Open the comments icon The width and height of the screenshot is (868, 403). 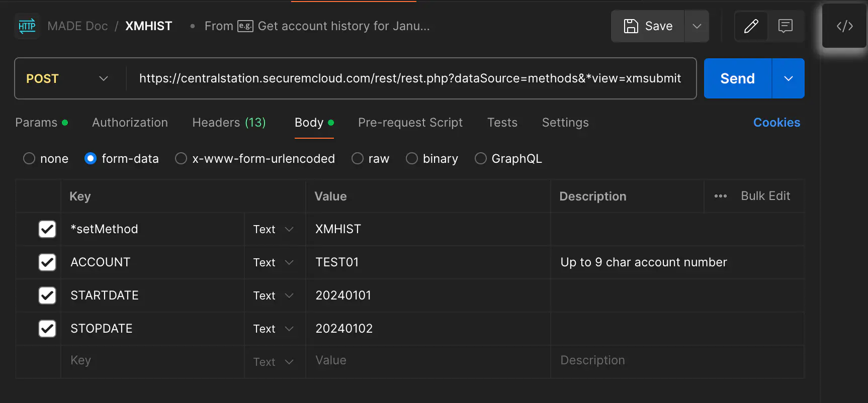tap(786, 26)
